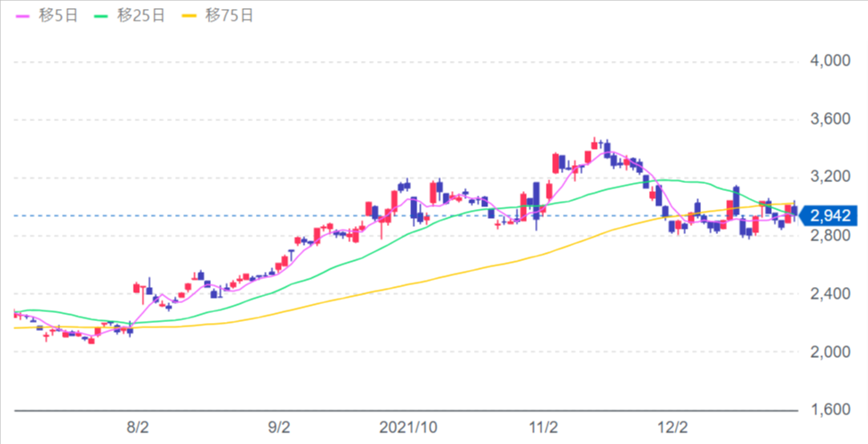Click the 8/2 date axis label
The image size is (868, 444).
click(137, 428)
